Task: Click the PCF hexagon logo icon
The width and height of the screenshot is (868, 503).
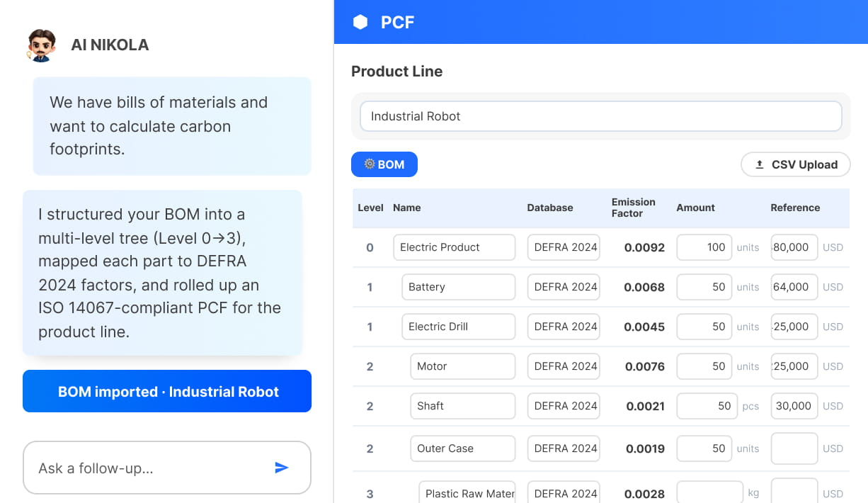Action: point(360,22)
